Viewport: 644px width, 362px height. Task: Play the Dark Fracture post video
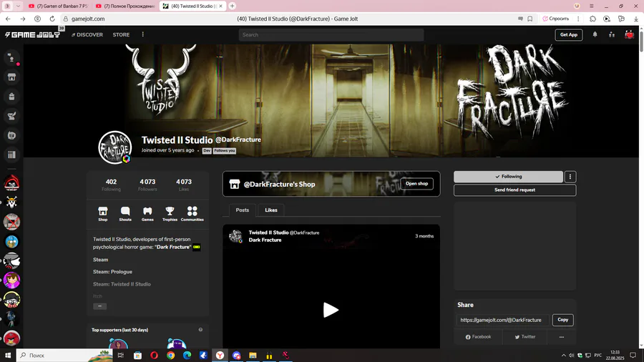click(331, 310)
